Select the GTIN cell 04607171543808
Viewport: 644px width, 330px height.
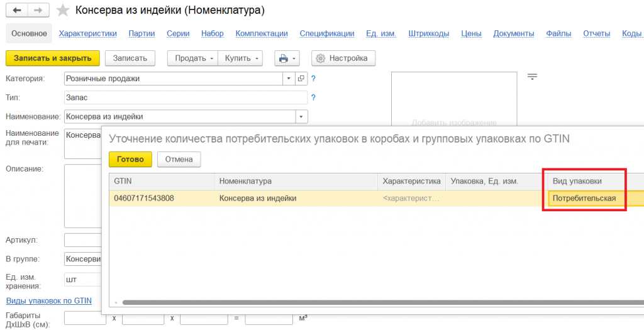(x=162, y=198)
